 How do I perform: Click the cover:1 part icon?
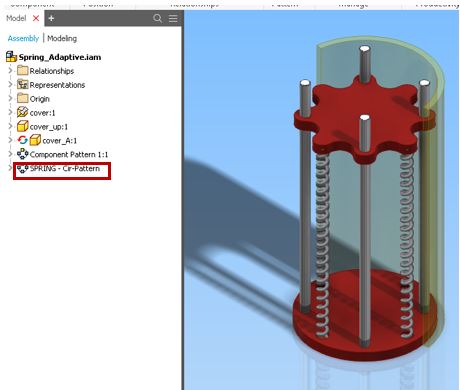click(x=22, y=112)
